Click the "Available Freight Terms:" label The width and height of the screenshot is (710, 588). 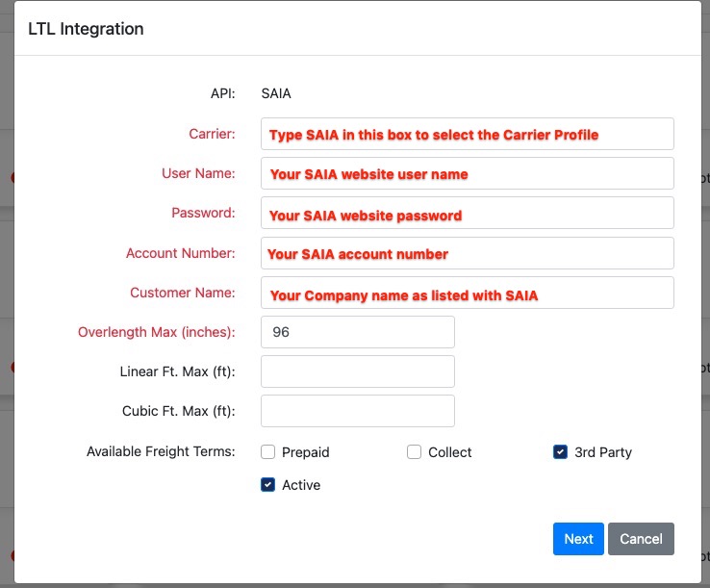pyautogui.click(x=161, y=451)
